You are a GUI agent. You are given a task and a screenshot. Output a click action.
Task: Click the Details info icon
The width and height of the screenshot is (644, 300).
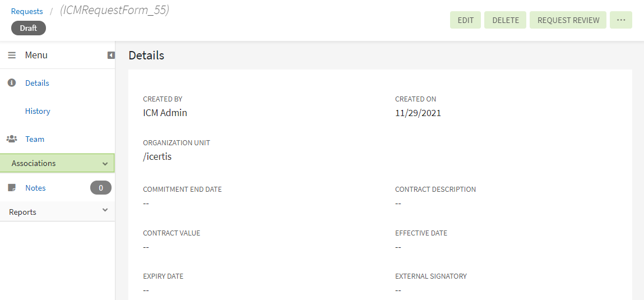(x=11, y=83)
